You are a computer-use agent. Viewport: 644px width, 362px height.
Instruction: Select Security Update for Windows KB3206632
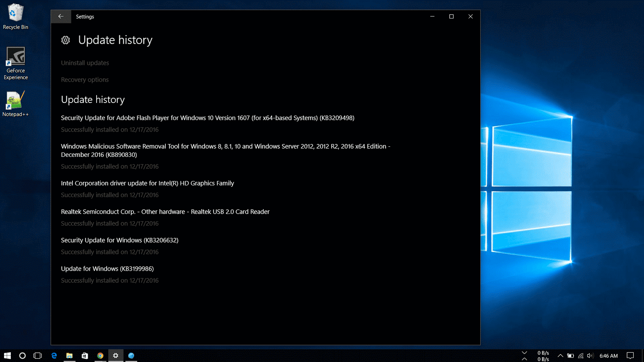pos(120,240)
